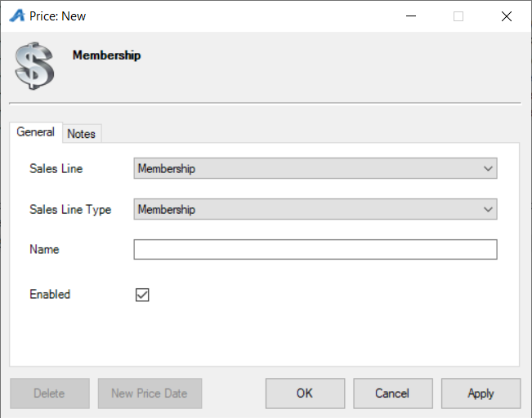Click the silver dollar sign icon

coord(34,66)
